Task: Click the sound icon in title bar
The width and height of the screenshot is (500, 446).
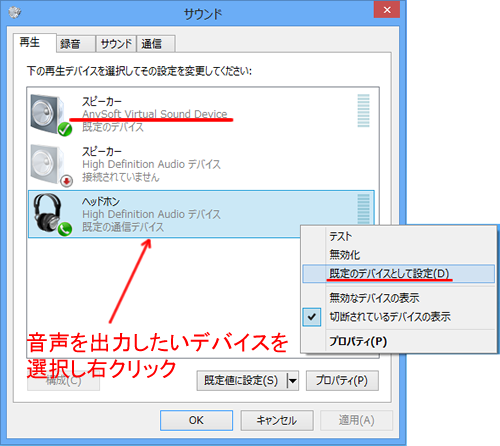Action: [x=14, y=13]
